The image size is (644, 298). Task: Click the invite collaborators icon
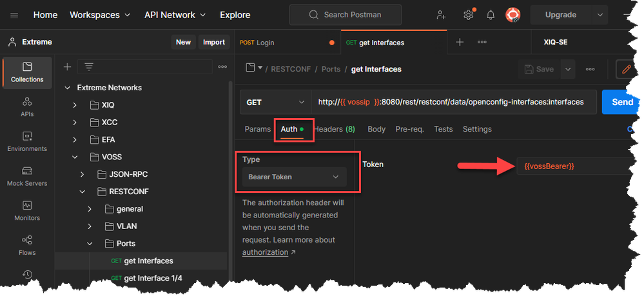point(441,15)
